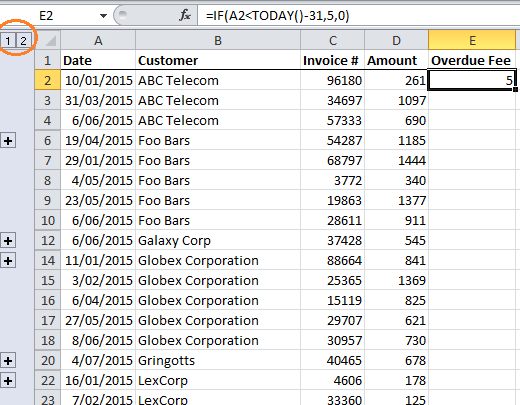Select row 6 header

[48, 140]
